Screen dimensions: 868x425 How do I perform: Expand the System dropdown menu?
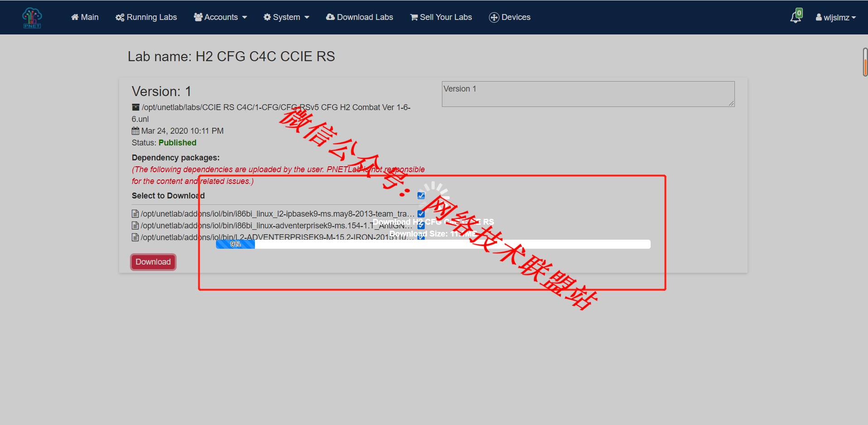click(286, 17)
